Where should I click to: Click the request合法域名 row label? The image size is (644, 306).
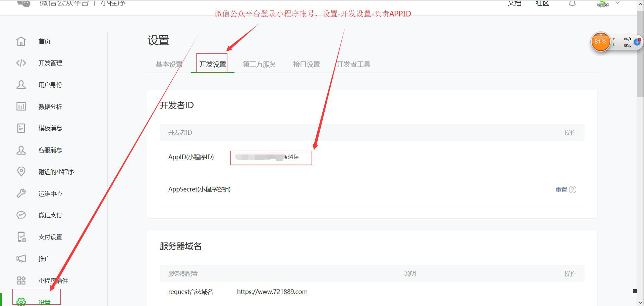[191, 292]
